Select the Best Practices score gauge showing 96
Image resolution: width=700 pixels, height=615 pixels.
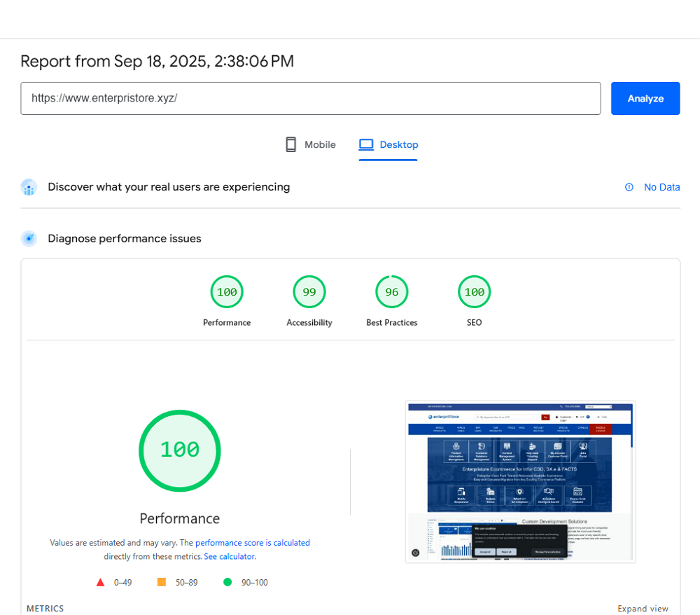392,292
